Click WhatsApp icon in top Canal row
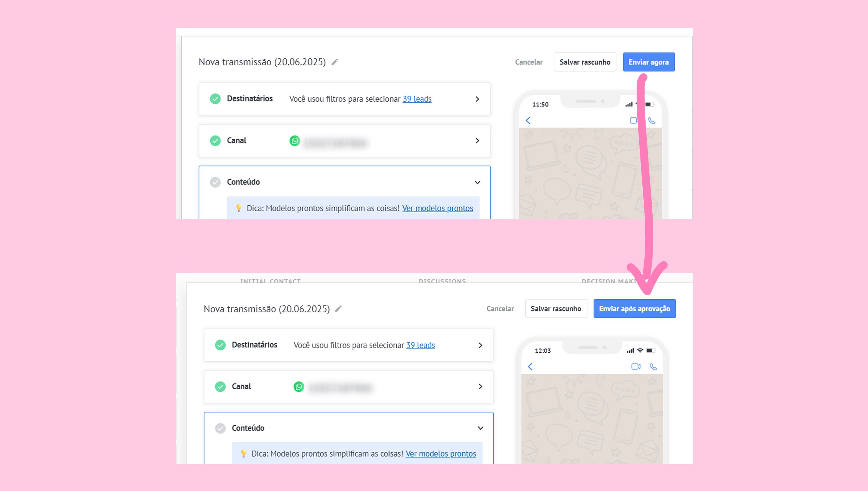868x491 pixels. [295, 141]
